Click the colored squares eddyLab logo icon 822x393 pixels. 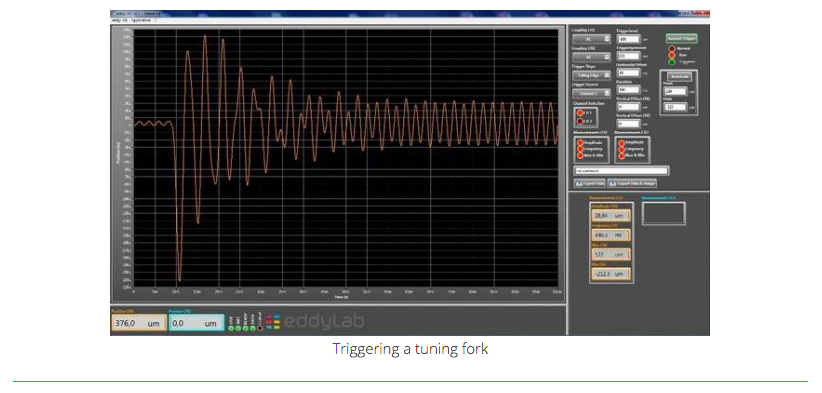[x=273, y=322]
